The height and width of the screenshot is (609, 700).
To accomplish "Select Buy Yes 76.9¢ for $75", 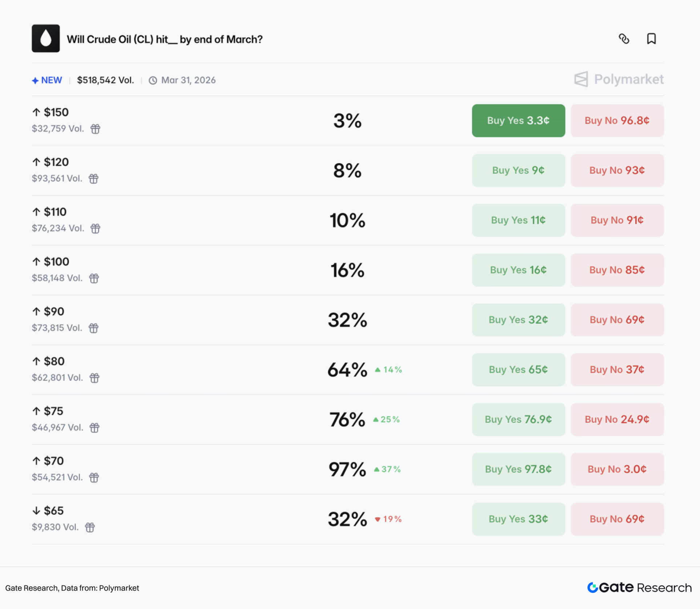I will coord(518,419).
